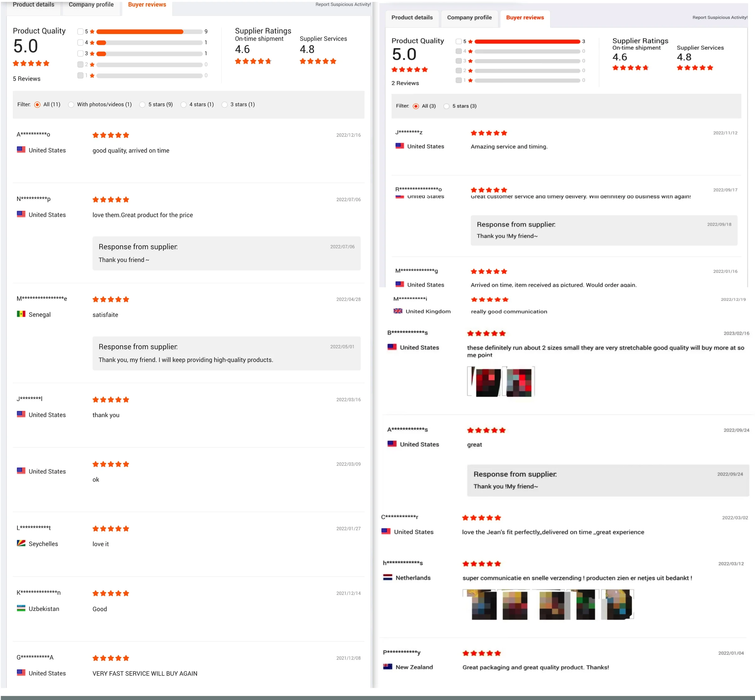Click Report Suspicious Activity link in right panel
The image size is (755, 700).
coord(719,17)
